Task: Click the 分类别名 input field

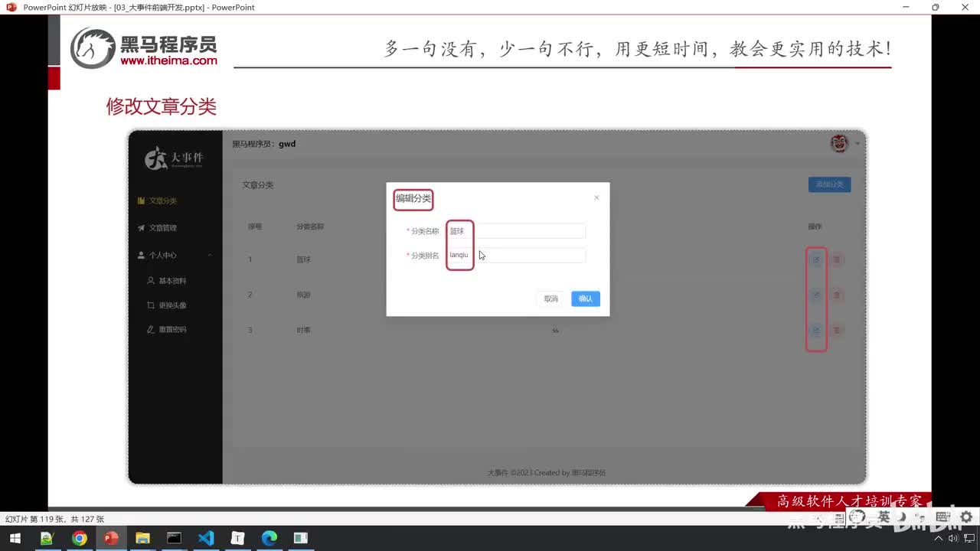Action: point(517,256)
